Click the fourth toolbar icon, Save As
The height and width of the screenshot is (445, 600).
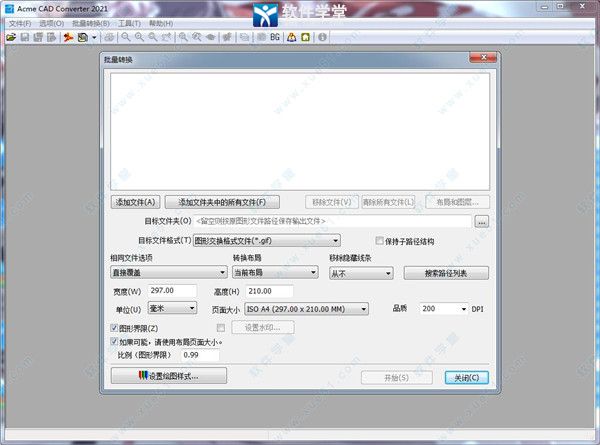51,37
